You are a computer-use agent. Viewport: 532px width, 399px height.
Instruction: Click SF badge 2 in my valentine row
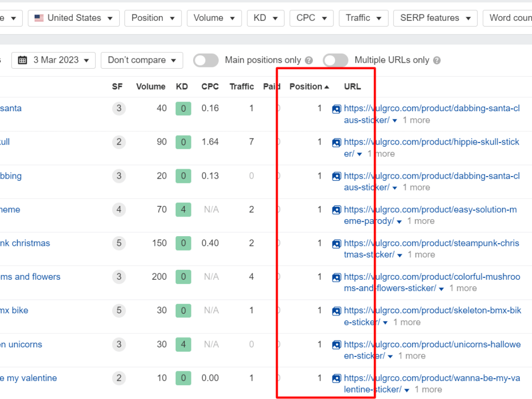(119, 378)
